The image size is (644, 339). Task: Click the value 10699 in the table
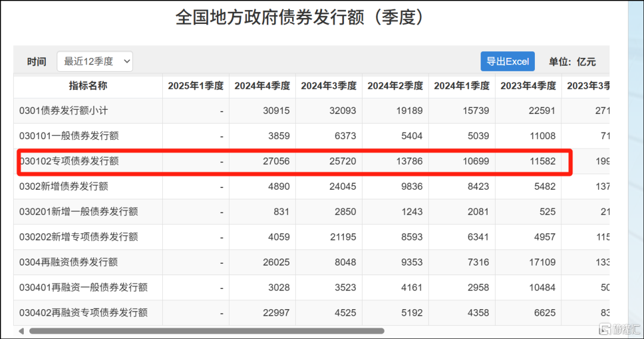click(x=476, y=161)
